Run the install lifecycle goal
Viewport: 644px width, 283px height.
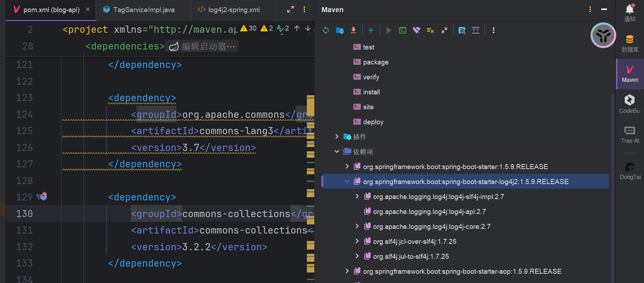tap(371, 92)
